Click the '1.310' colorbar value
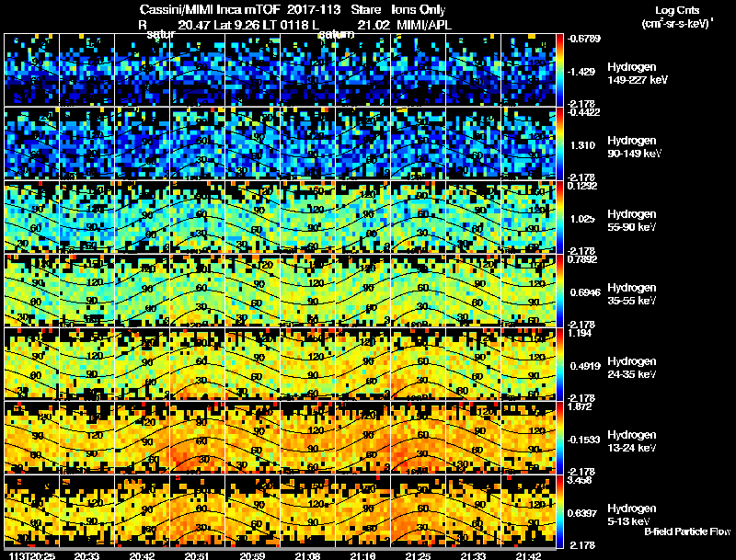The height and width of the screenshot is (560, 736). pyautogui.click(x=582, y=145)
